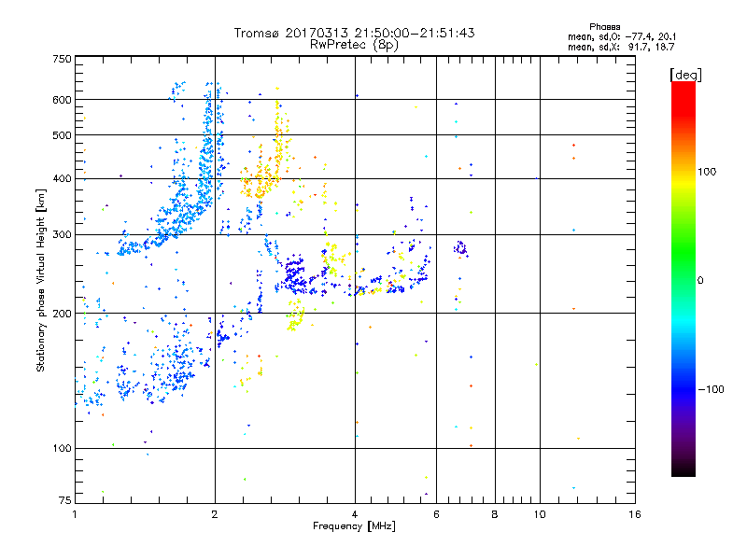Click the plot title "Tromsø 20170313 21:50:00-21:51:43"
The height and width of the screenshot is (560, 747).
tap(355, 33)
